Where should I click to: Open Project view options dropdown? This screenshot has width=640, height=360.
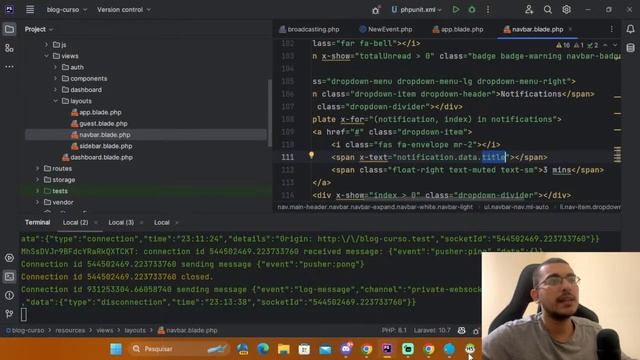pyautogui.click(x=39, y=29)
